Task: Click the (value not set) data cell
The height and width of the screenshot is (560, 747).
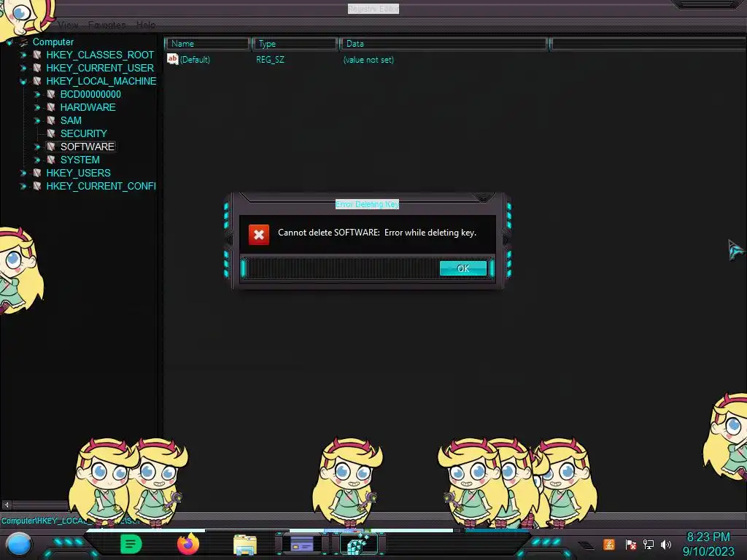Action: (368, 60)
